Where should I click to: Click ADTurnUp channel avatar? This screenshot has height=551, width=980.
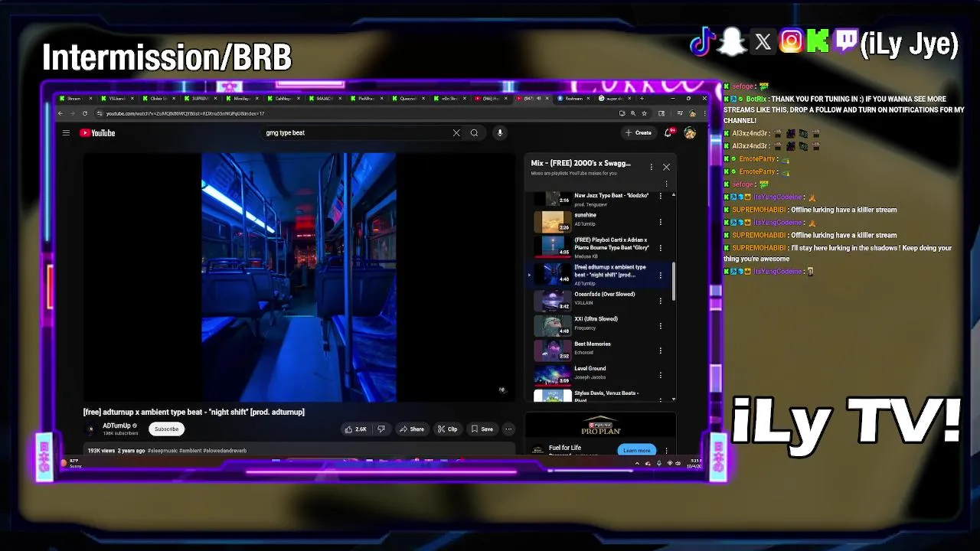coord(90,429)
